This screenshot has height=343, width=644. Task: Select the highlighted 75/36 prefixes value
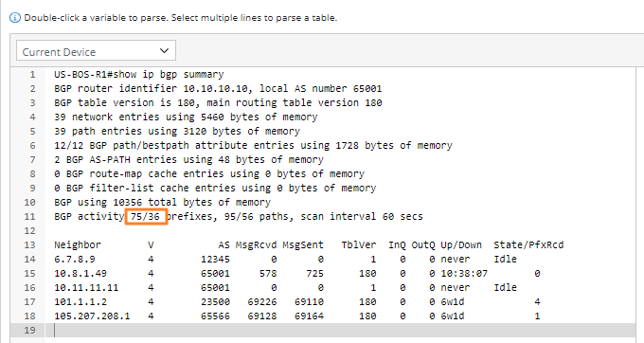pyautogui.click(x=146, y=216)
